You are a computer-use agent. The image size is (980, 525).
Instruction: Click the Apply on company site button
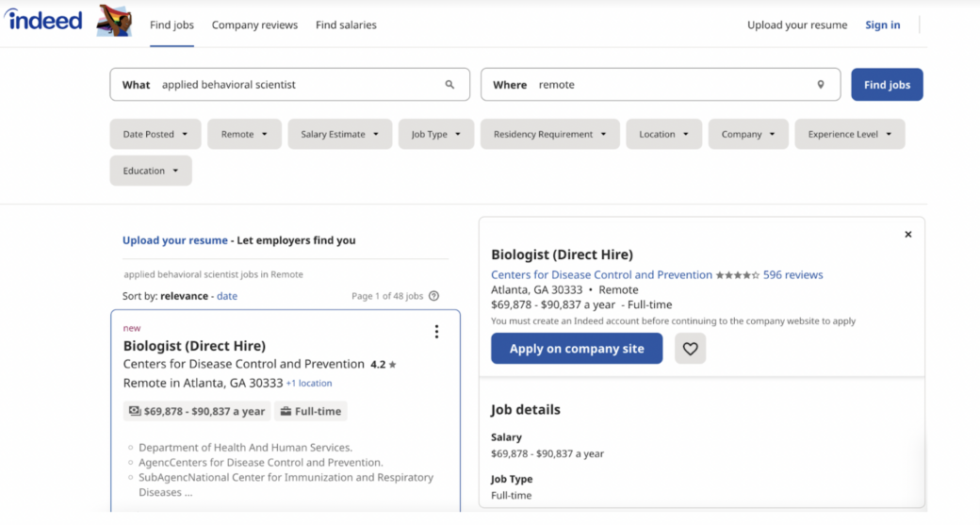click(x=577, y=349)
